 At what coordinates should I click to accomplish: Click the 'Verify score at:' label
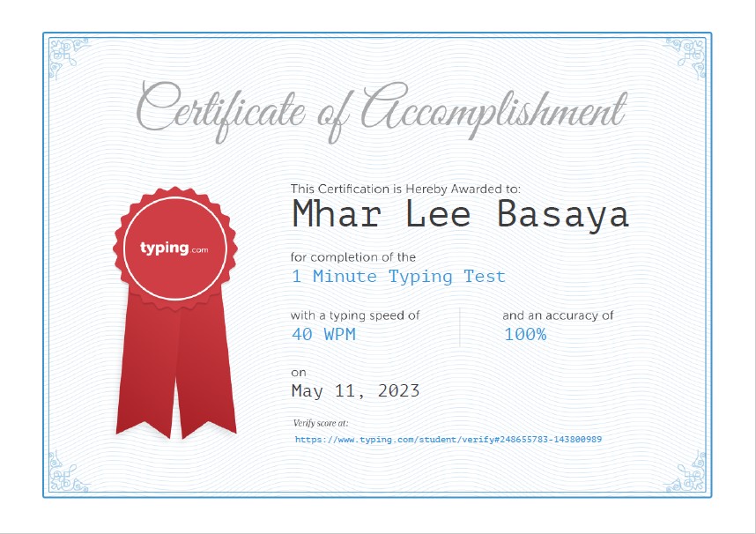[321, 423]
